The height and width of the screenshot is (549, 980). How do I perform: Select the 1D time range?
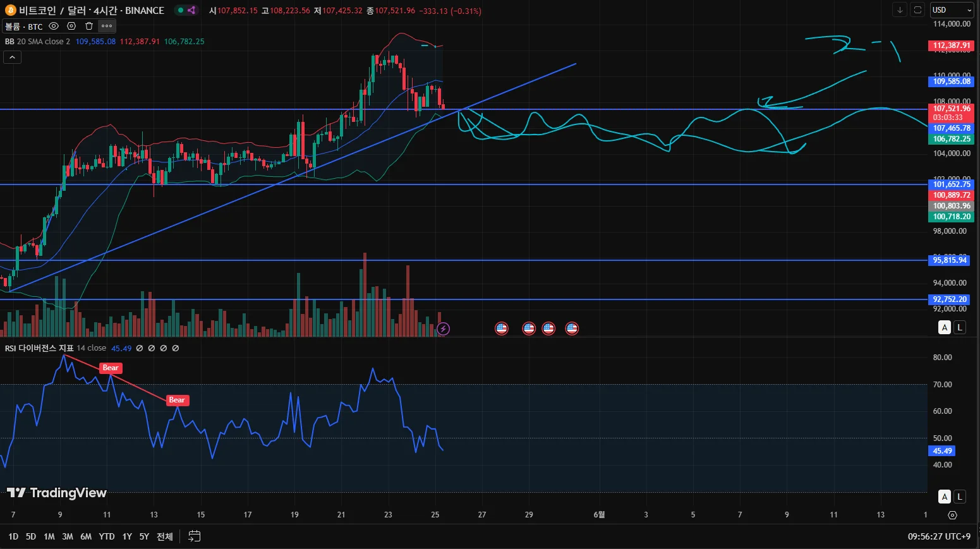click(x=13, y=536)
